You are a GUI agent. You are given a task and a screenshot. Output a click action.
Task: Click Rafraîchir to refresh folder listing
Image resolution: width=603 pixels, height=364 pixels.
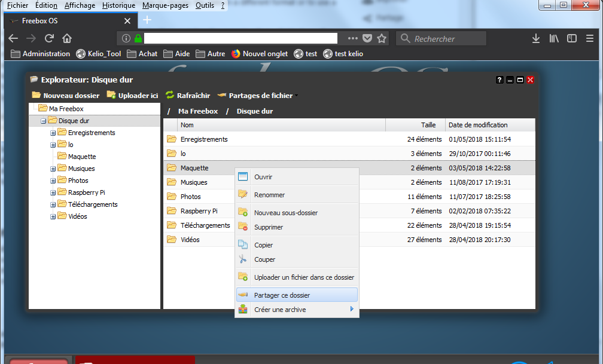pos(188,95)
